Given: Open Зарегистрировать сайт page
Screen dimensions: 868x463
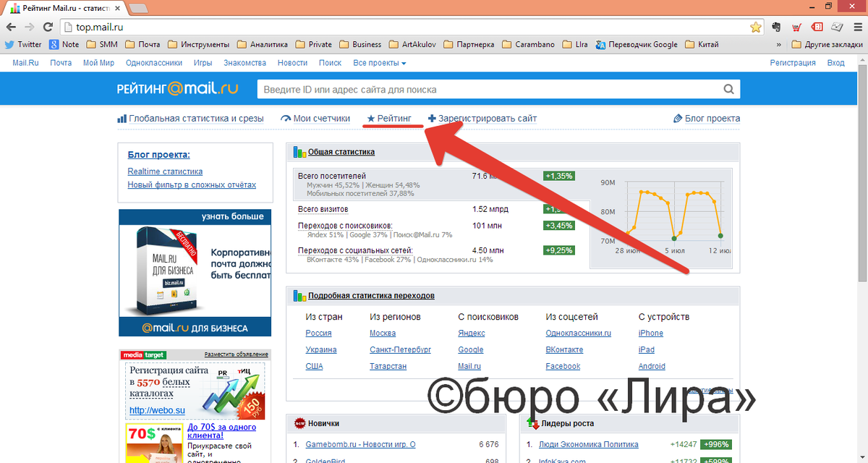Looking at the screenshot, I should tap(482, 118).
